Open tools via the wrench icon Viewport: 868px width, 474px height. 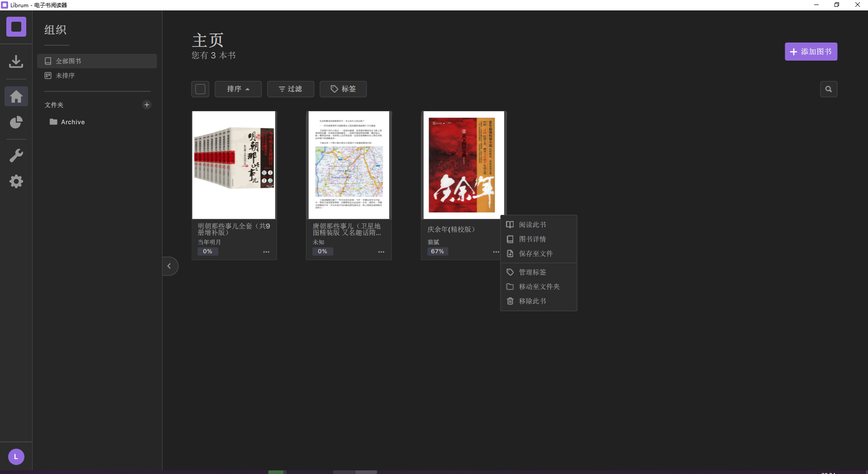(16, 155)
